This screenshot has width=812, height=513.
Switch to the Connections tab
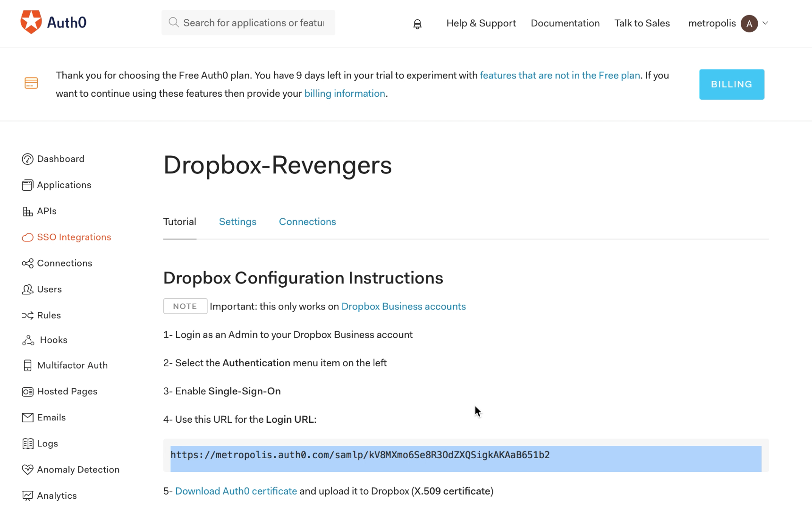tap(307, 222)
